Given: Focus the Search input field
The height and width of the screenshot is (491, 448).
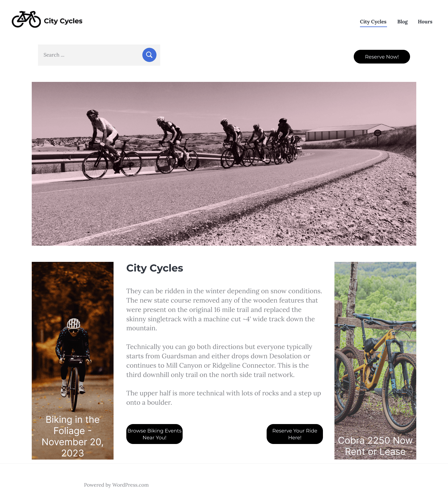Looking at the screenshot, I should [x=90, y=55].
